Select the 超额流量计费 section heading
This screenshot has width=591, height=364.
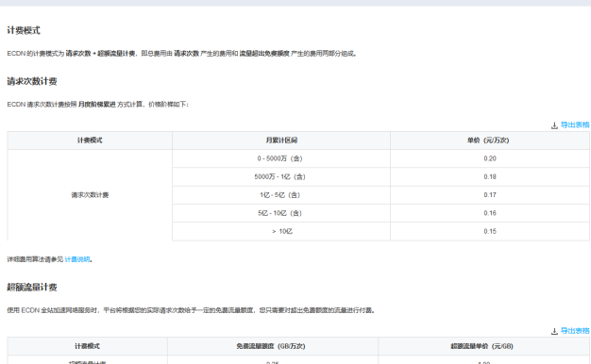point(32,288)
